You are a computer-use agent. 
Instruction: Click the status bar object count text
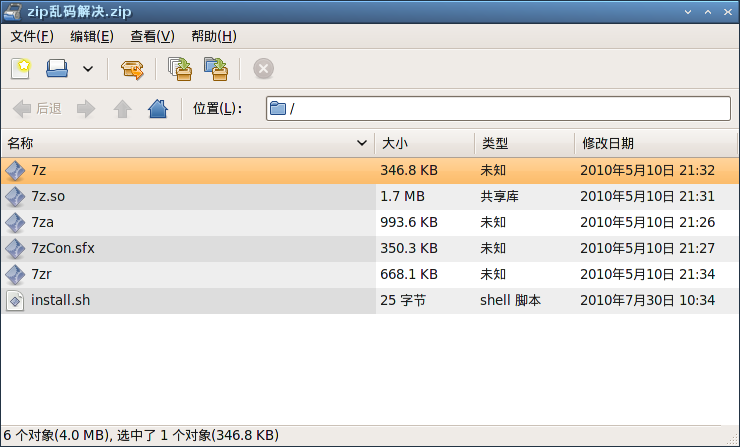pyautogui.click(x=141, y=435)
